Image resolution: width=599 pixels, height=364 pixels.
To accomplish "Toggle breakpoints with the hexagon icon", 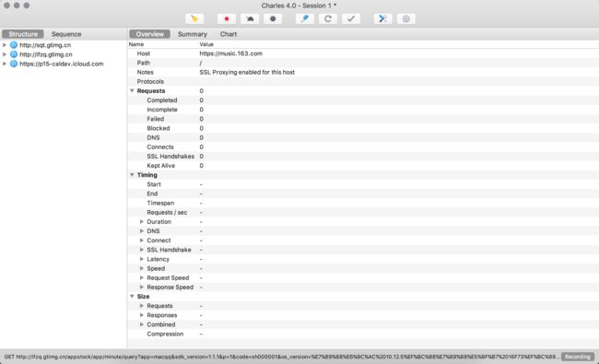I will coord(273,18).
